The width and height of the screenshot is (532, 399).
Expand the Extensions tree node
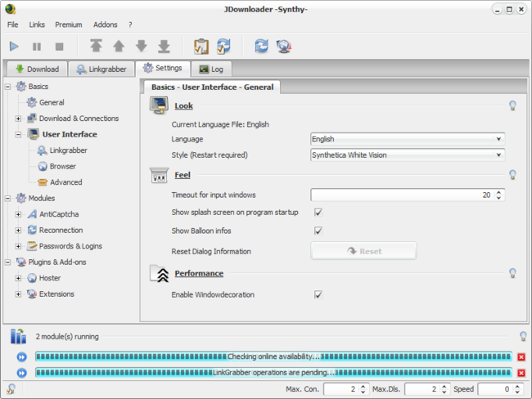pos(18,294)
